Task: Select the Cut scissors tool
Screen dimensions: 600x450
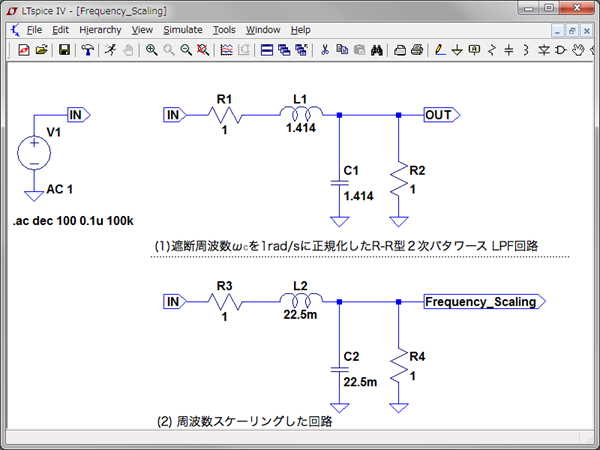Action: (325, 50)
